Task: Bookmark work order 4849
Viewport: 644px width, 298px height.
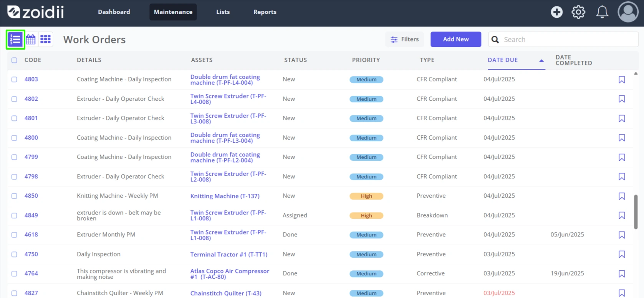Action: point(622,216)
